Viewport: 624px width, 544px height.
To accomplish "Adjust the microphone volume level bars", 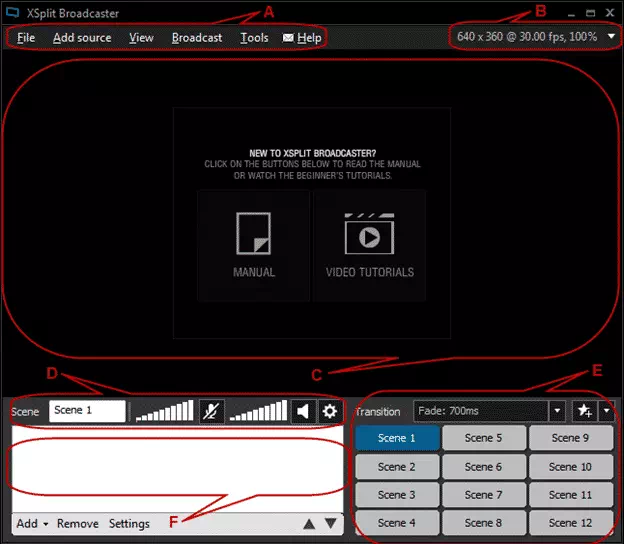I will click(164, 411).
